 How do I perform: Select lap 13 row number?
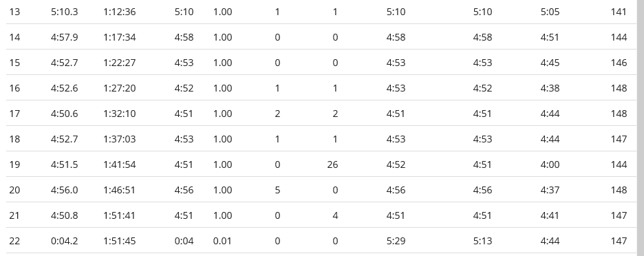pos(14,12)
